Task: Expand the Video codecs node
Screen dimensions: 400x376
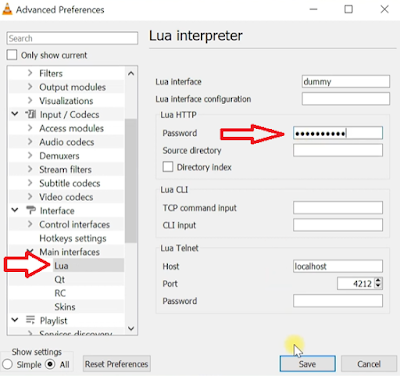Action: (30, 197)
